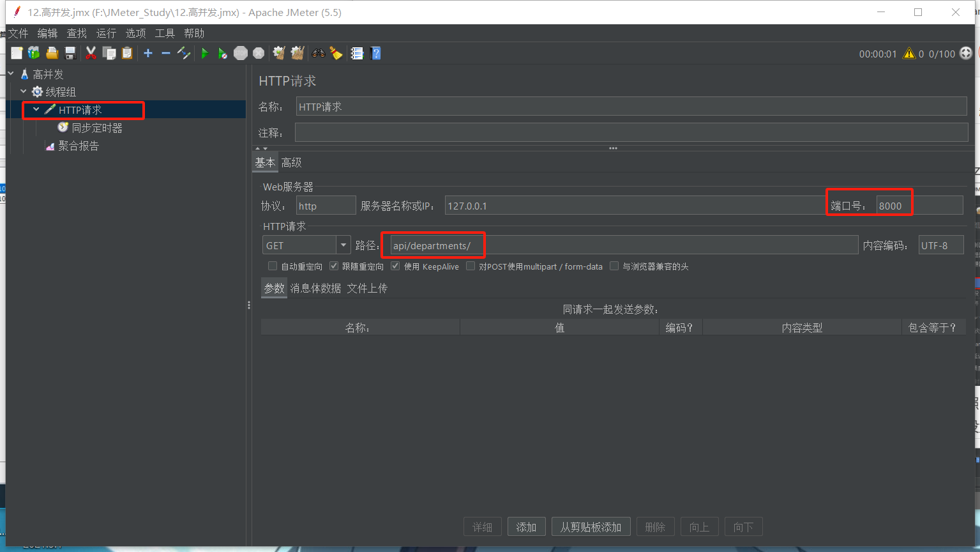Viewport: 980px width, 552px height.
Task: Click the 注释 comment field
Action: [631, 133]
